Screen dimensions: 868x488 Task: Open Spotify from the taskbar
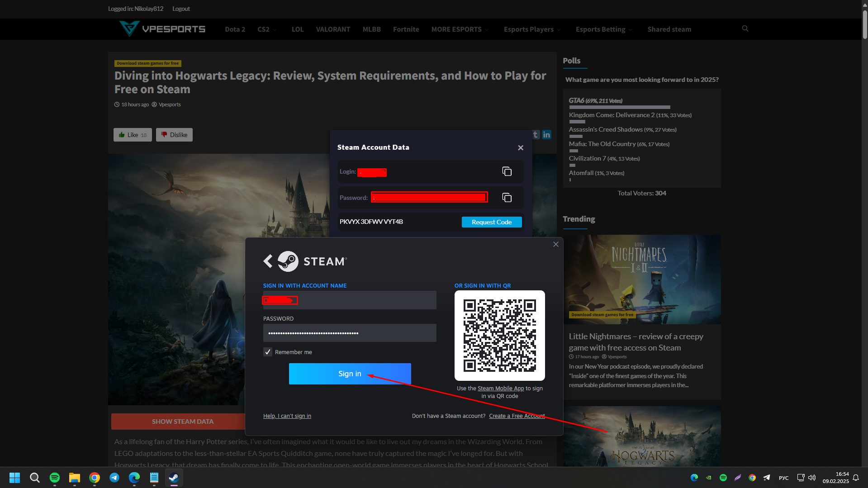coord(55,478)
